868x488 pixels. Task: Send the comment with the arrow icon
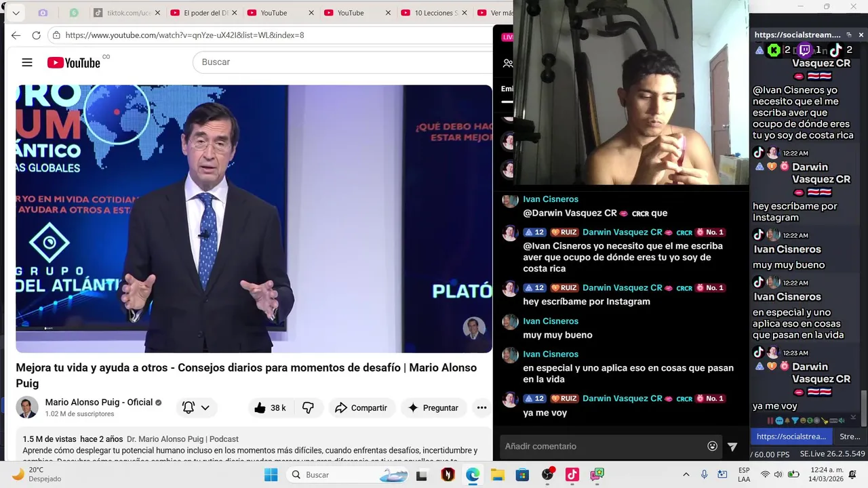coord(732,447)
